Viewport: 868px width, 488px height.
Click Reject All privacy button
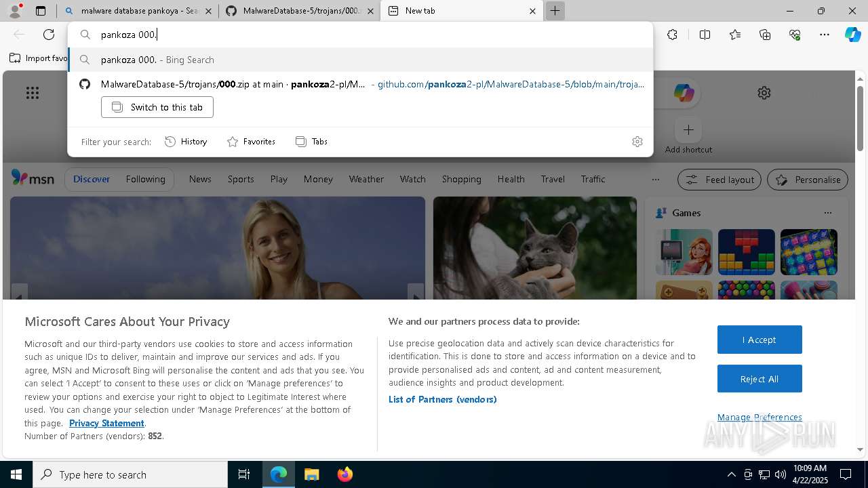click(759, 379)
